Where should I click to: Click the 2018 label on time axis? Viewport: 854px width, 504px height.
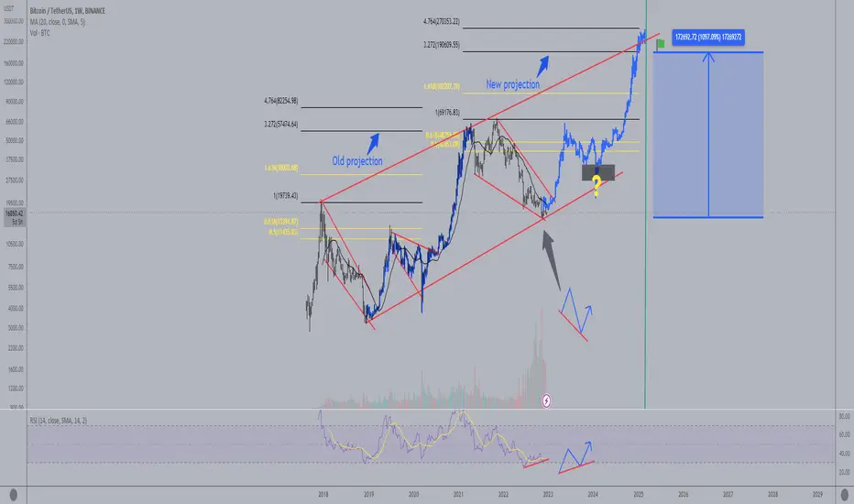tap(323, 495)
